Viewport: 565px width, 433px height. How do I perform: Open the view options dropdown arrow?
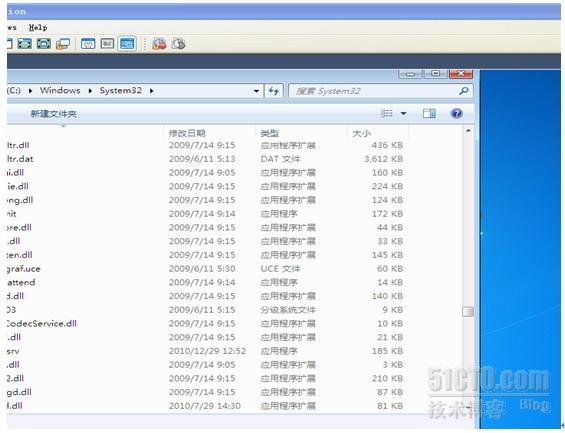coord(404,113)
